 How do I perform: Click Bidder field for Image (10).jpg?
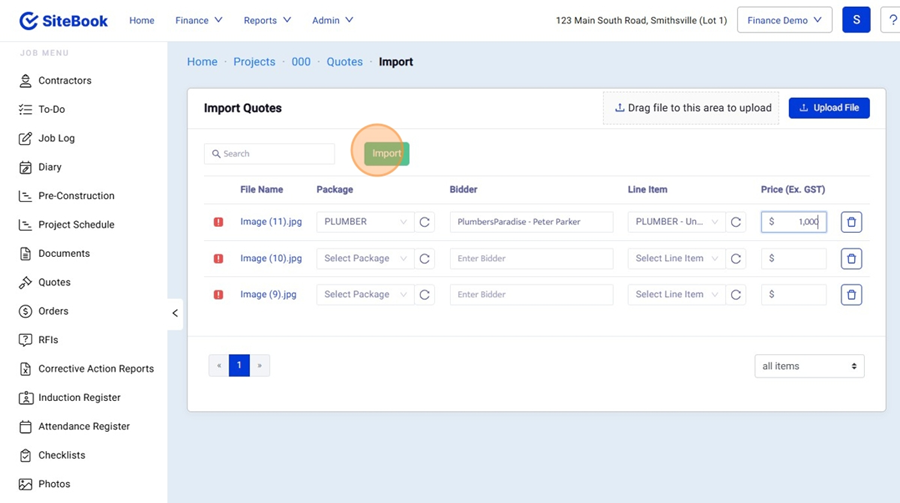[x=531, y=259]
